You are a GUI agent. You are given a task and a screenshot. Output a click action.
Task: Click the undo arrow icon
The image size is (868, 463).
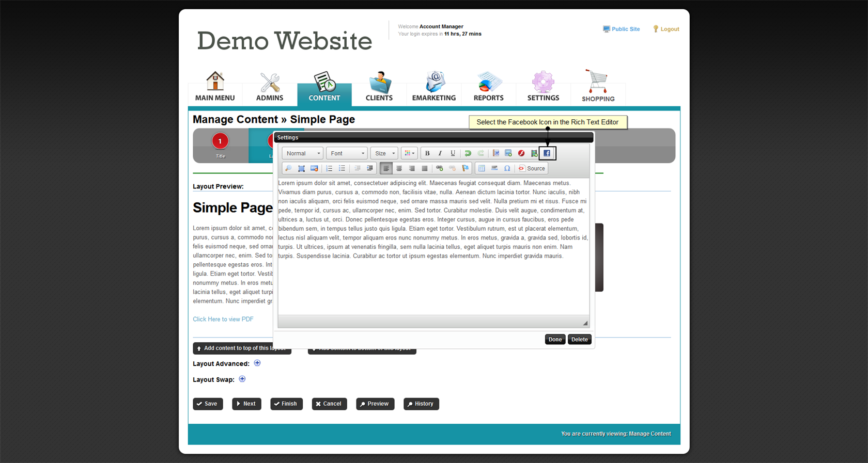[x=468, y=153]
